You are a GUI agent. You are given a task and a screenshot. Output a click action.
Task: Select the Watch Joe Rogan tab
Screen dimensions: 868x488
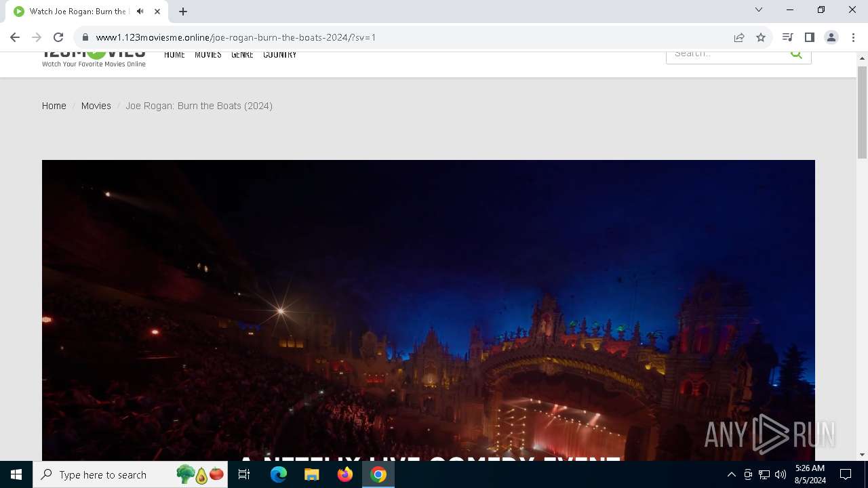[x=87, y=12]
